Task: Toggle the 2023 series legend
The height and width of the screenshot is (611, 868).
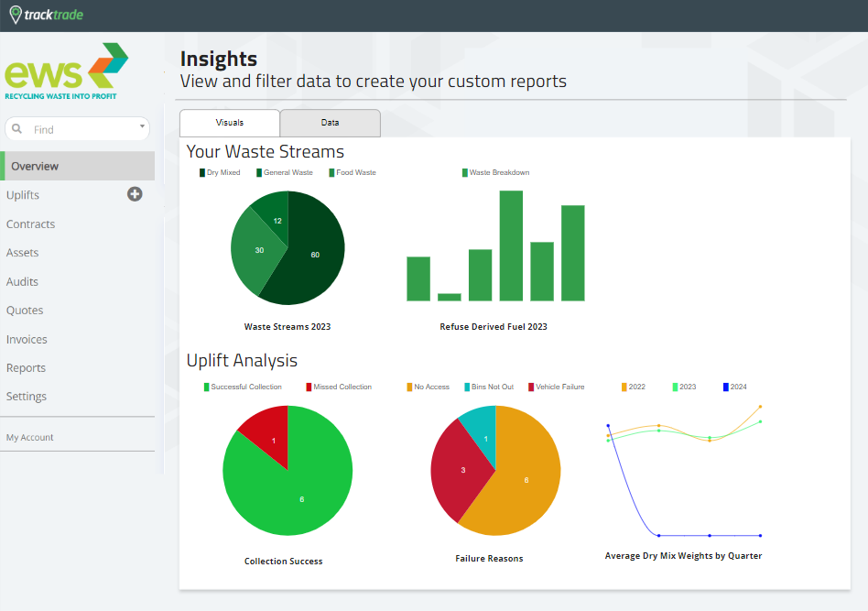Action: click(684, 387)
